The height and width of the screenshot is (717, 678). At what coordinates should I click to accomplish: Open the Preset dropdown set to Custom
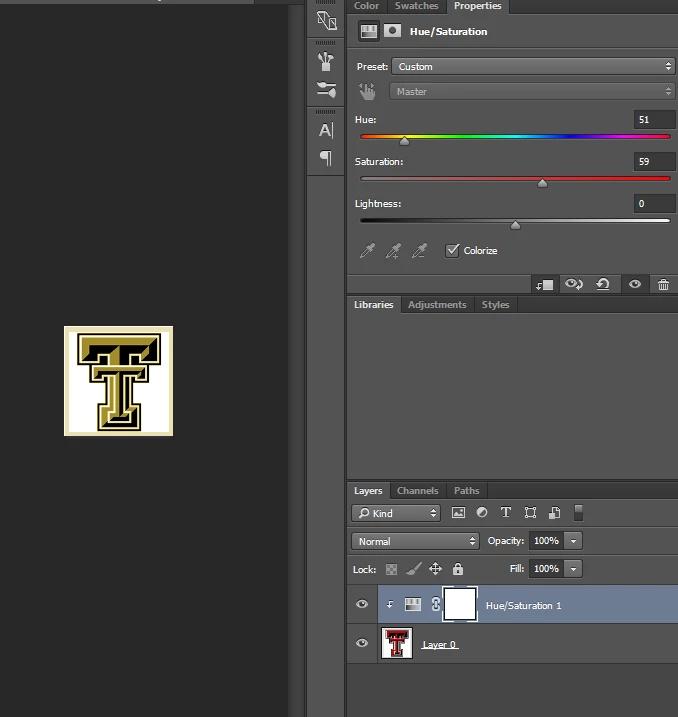coord(533,66)
